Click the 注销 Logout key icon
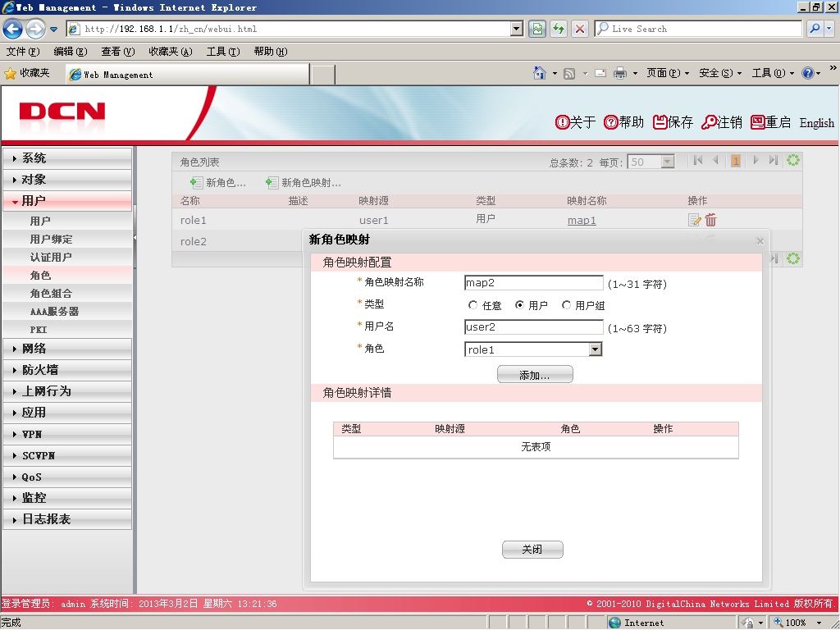Viewport: 840px width, 630px height. pos(709,122)
